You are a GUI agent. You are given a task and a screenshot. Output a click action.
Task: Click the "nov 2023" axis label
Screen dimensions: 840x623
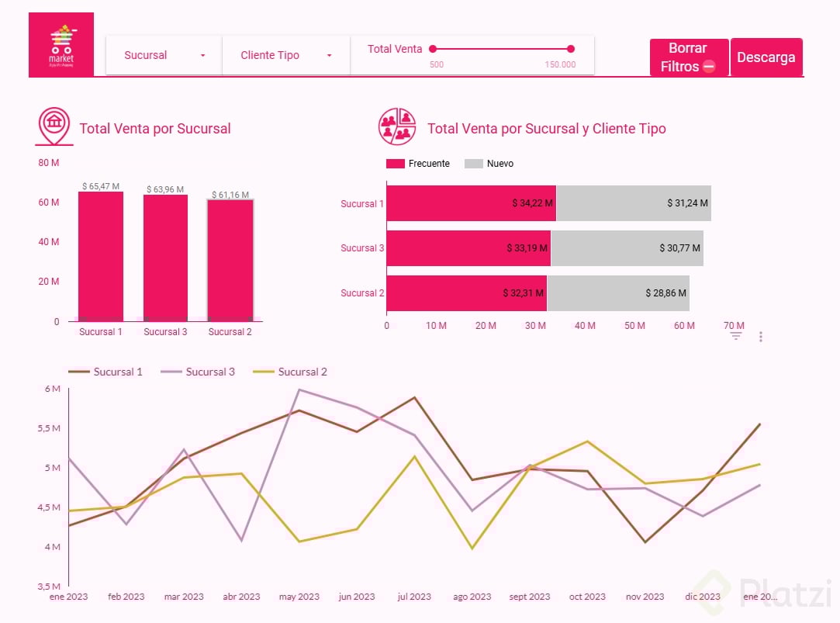[x=645, y=597]
